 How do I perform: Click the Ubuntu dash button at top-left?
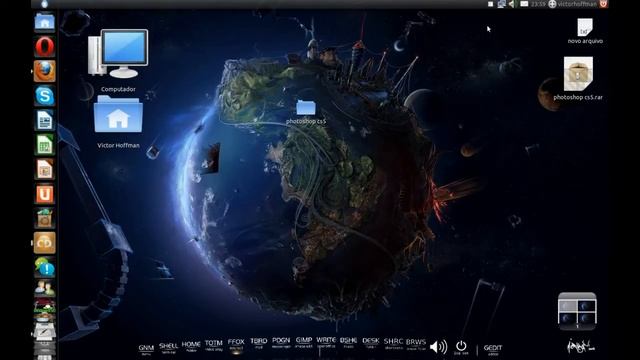tap(44, 4)
